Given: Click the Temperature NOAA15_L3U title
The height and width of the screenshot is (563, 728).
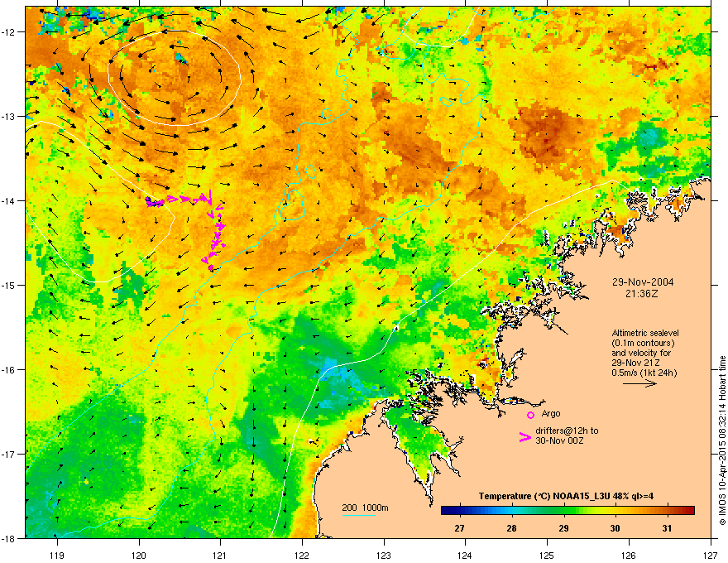Looking at the screenshot, I should (566, 496).
